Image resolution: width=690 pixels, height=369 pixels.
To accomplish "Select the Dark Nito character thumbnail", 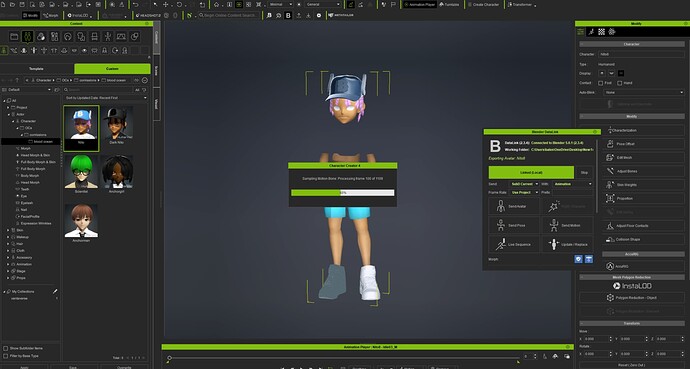I will 117,125.
